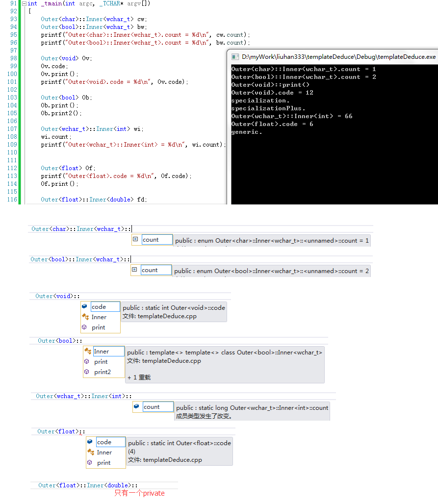Viewport: 438px width, 504px height.
Task: Click the field icon beside code in Outer<void> list
Action: coord(84,306)
